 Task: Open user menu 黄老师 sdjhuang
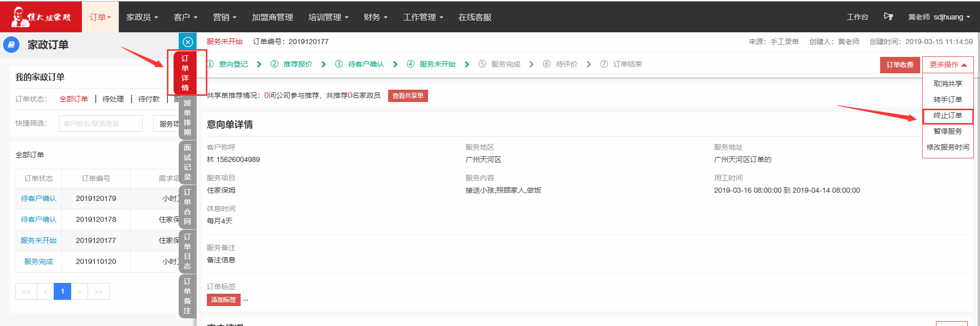939,17
